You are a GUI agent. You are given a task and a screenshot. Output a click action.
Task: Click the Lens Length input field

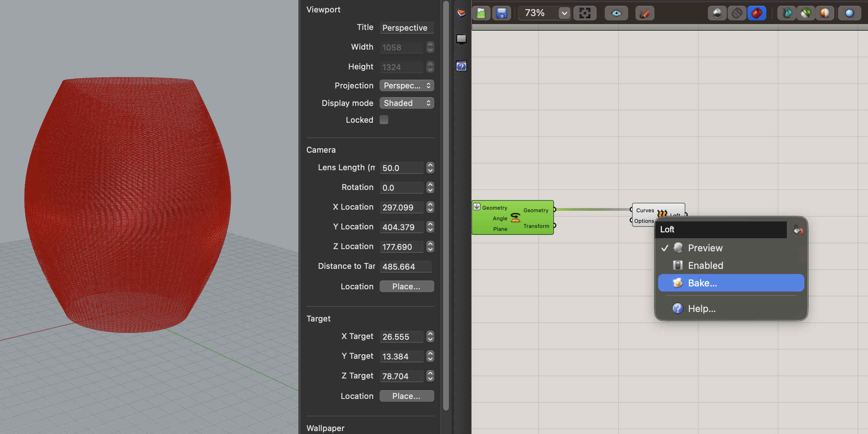pyautogui.click(x=401, y=168)
